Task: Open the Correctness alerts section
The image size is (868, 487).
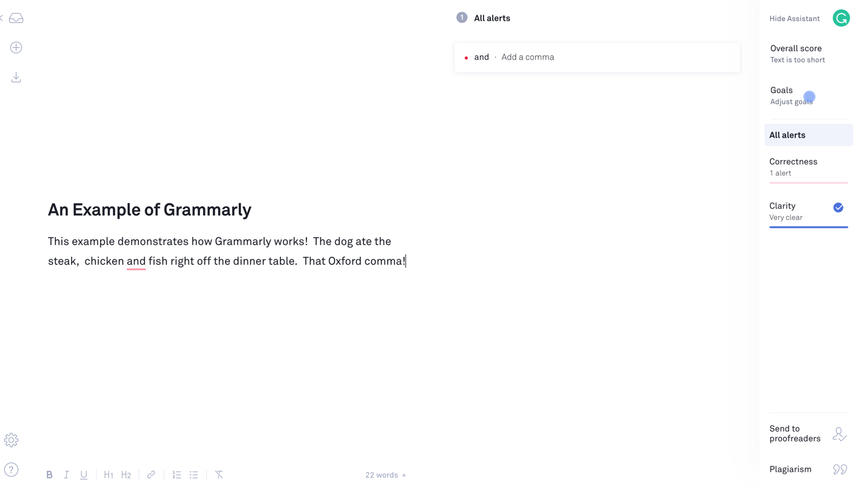Action: (x=793, y=167)
